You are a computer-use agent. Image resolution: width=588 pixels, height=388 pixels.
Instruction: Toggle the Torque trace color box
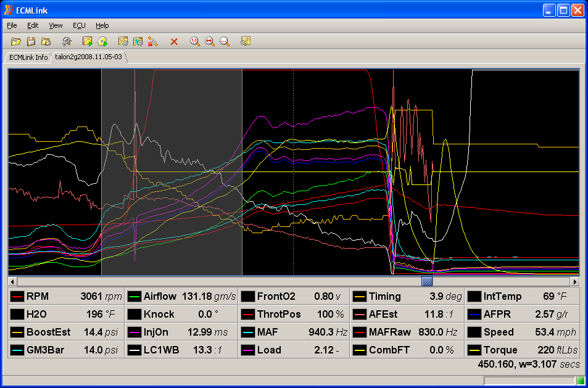[474, 350]
